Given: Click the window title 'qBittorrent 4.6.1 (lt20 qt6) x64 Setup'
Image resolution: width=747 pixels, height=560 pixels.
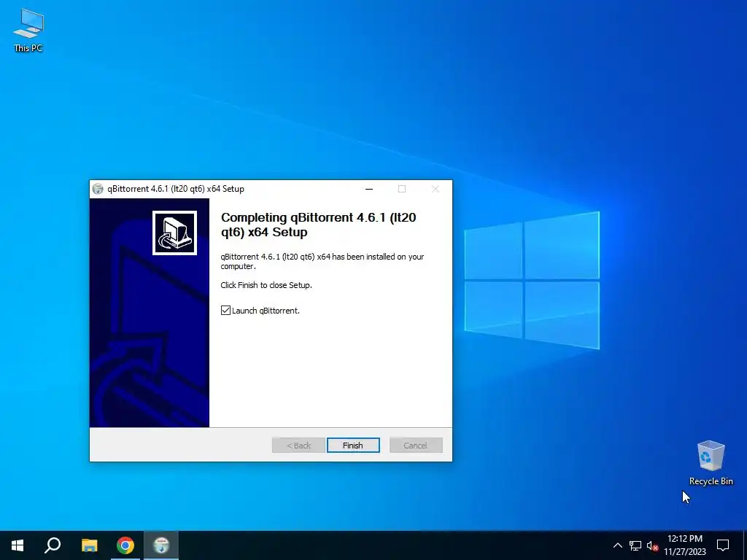Looking at the screenshot, I should pyautogui.click(x=175, y=189).
